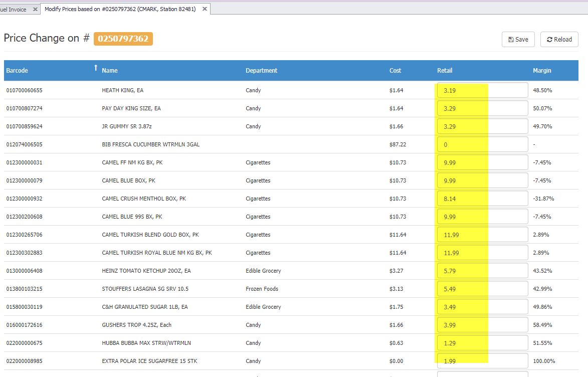Sort by the Margin column header

542,71
